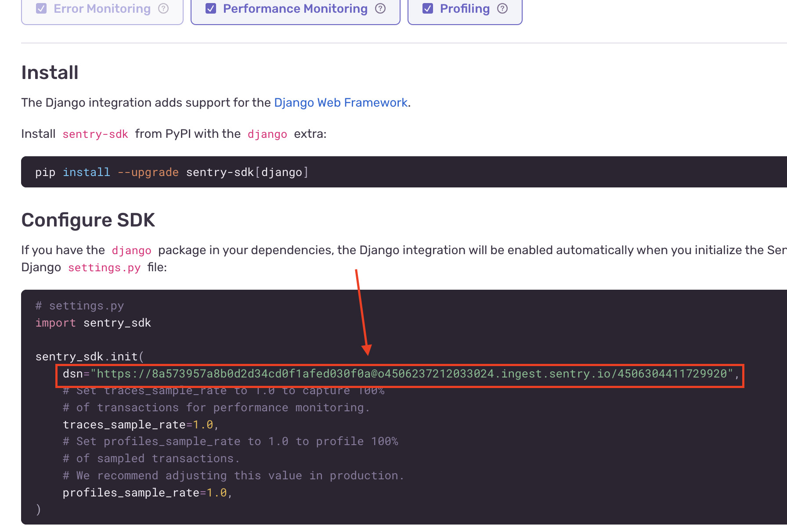Viewport: 787px width, 532px height.
Task: Uncheck the Profiling checkbox
Action: pos(428,9)
